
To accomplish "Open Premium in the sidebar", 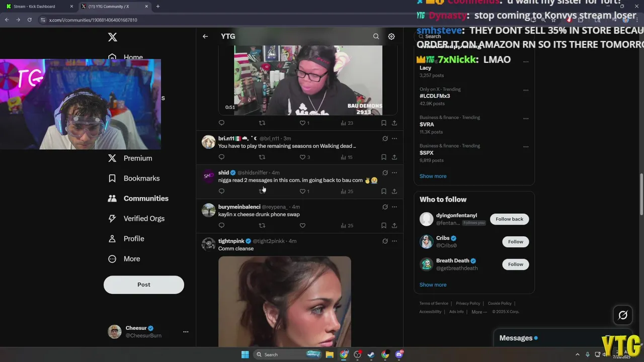I will pos(130,158).
